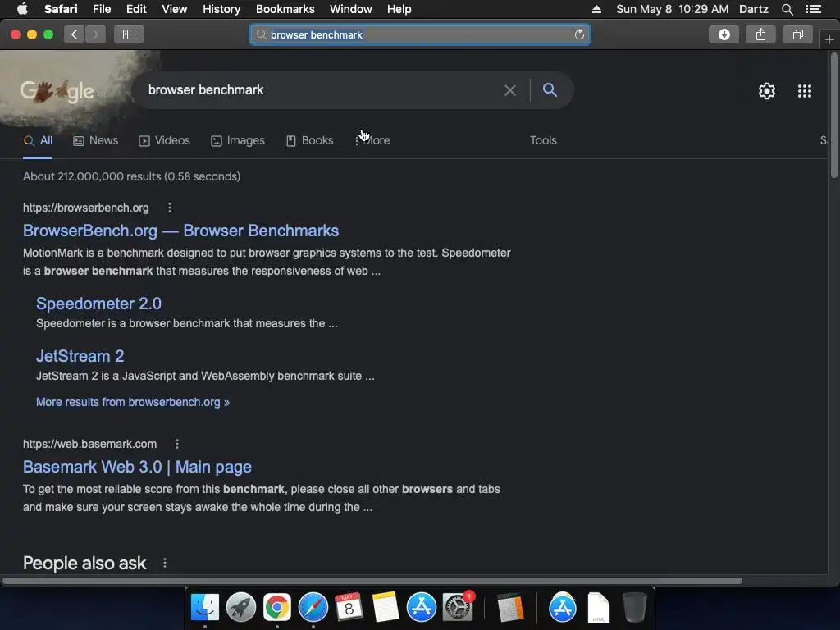Open the Share sheet button
This screenshot has width=840, height=630.
[x=760, y=34]
